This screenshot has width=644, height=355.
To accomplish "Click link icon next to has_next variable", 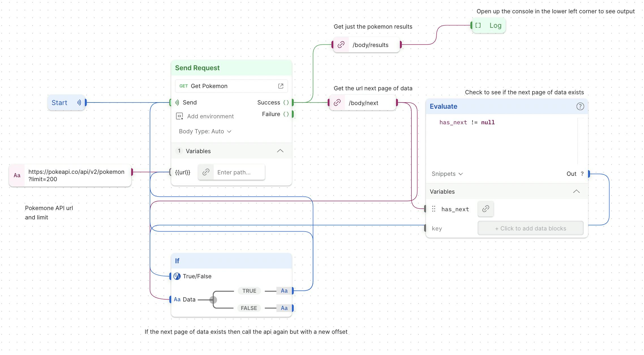I will click(486, 209).
